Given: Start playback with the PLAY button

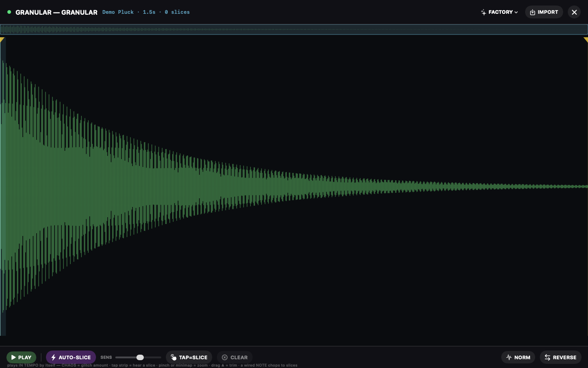Looking at the screenshot, I should (x=21, y=357).
